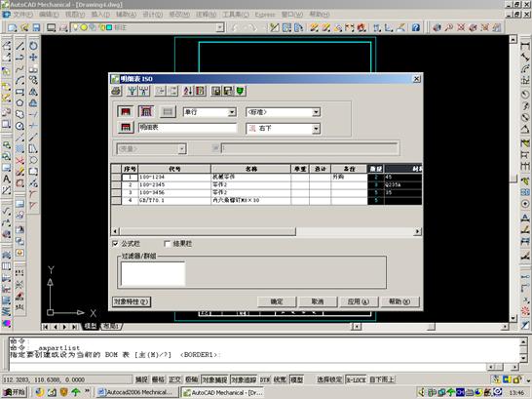This screenshot has width=532, height=399.
Task: Select the Polygon tool in the left toolbar
Action: coord(20,102)
